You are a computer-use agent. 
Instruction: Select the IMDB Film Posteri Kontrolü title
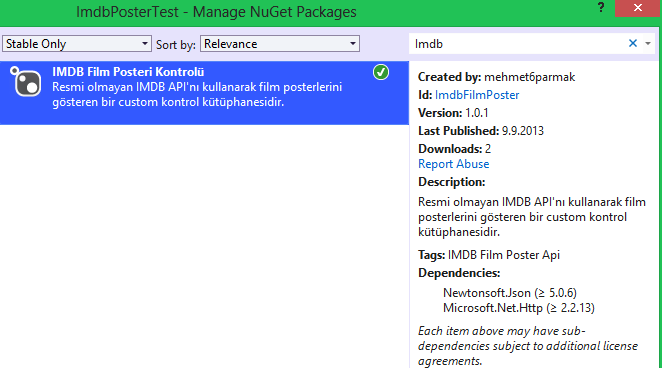pos(128,72)
